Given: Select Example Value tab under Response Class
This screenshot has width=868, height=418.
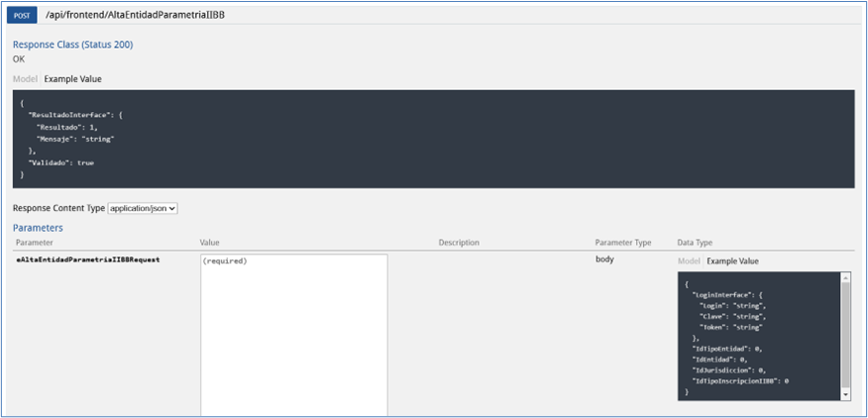Looking at the screenshot, I should coord(72,78).
